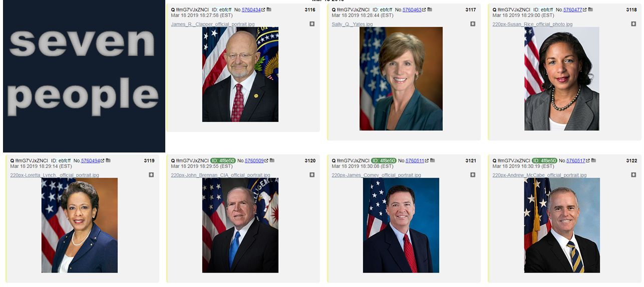Click the download arrow icon in post 3119

coord(151,175)
